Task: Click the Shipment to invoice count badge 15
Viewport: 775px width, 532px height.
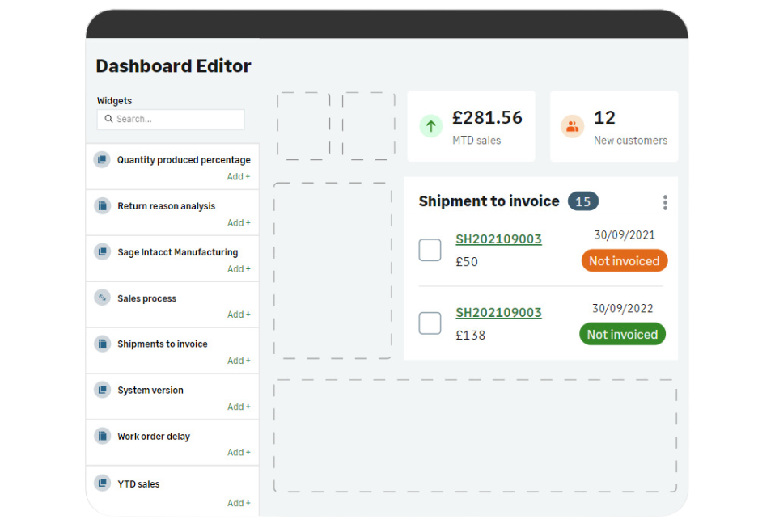Action: [x=583, y=201]
